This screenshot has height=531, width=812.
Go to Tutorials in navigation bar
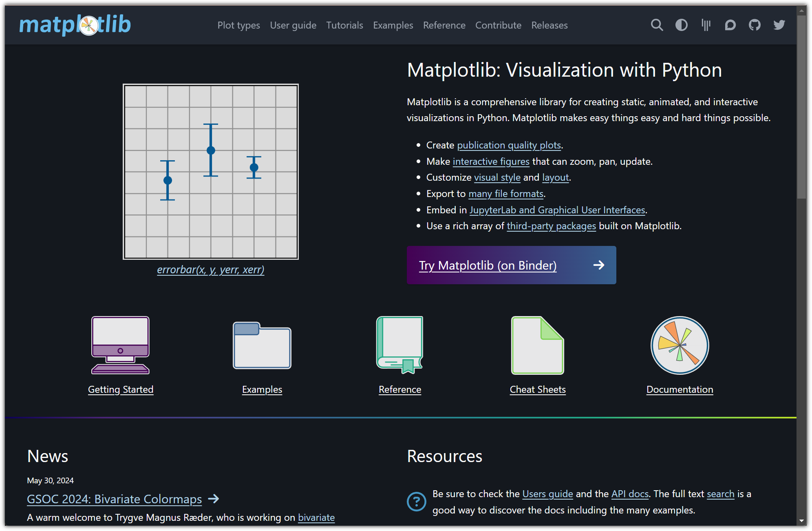point(344,25)
